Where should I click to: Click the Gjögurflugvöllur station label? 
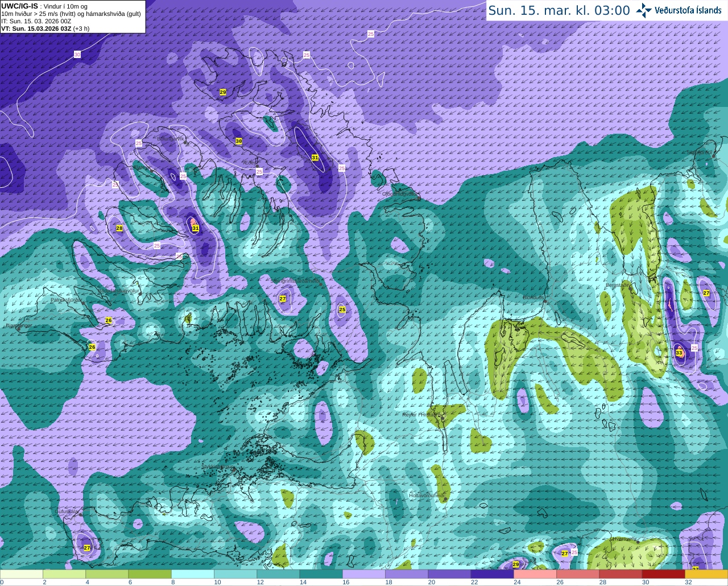click(399, 194)
